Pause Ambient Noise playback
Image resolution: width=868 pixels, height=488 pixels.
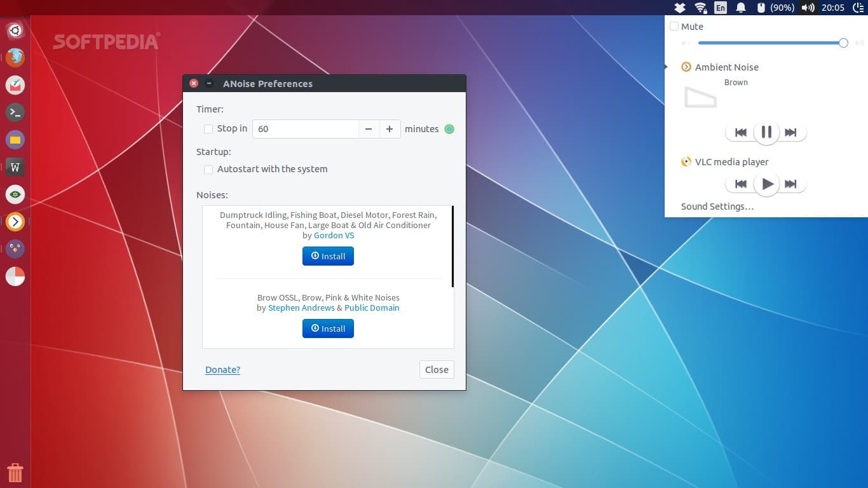(x=766, y=132)
